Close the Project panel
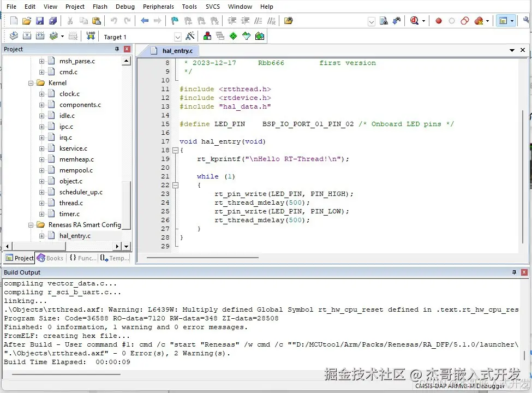 pyautogui.click(x=127, y=49)
